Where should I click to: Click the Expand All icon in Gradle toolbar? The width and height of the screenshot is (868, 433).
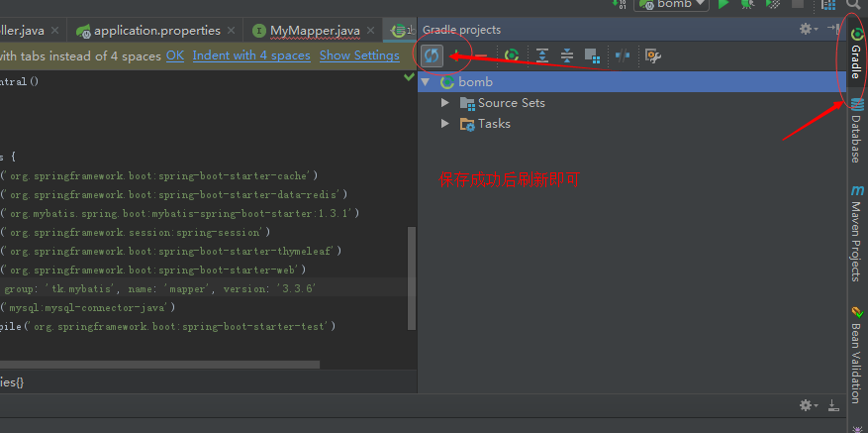tap(542, 55)
